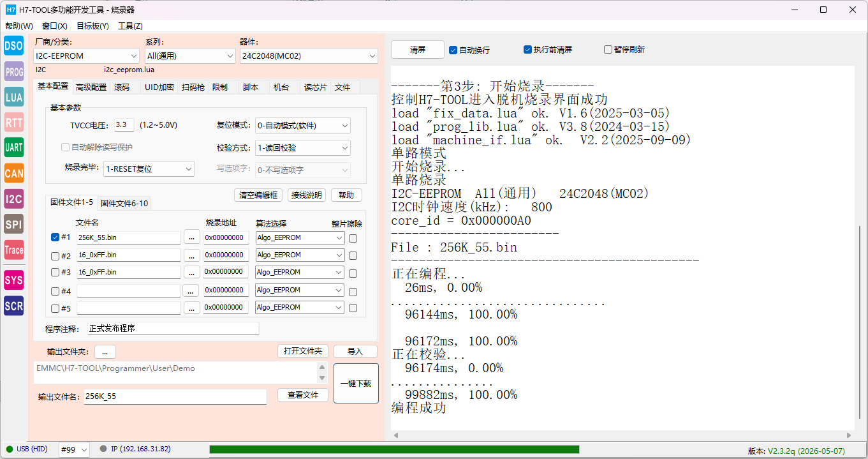
Task: Open the #99 device number dropdown
Action: pyautogui.click(x=74, y=449)
